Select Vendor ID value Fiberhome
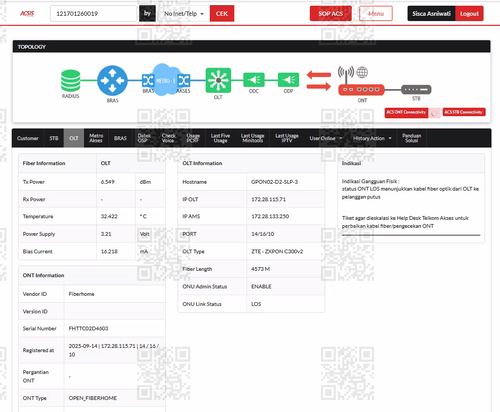The width and height of the screenshot is (500, 412). click(x=81, y=294)
